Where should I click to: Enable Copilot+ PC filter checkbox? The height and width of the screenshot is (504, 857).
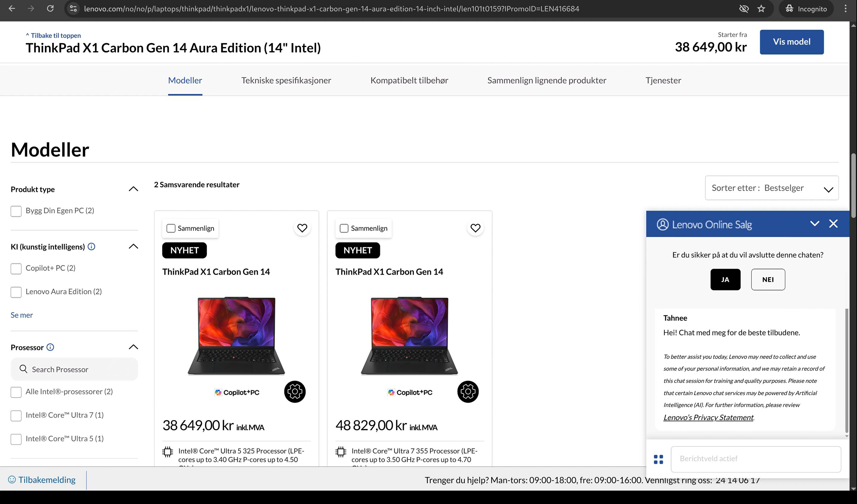(x=16, y=269)
